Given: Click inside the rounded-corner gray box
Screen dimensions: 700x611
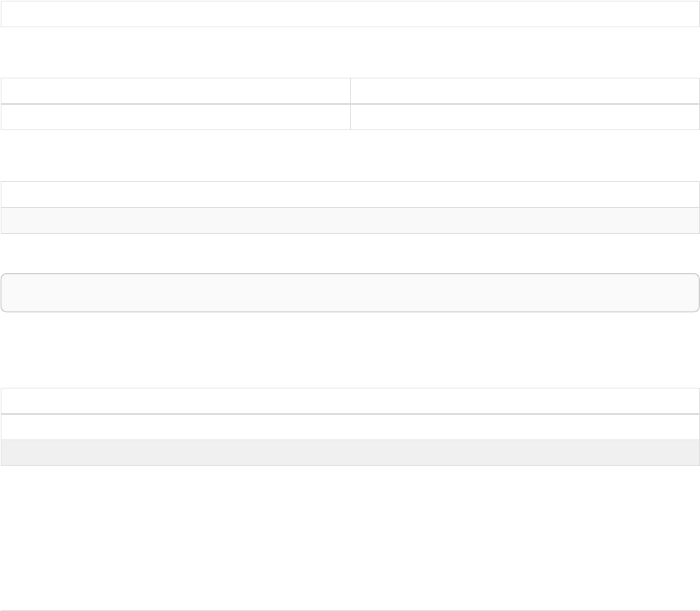Looking at the screenshot, I should pyautogui.click(x=350, y=293).
